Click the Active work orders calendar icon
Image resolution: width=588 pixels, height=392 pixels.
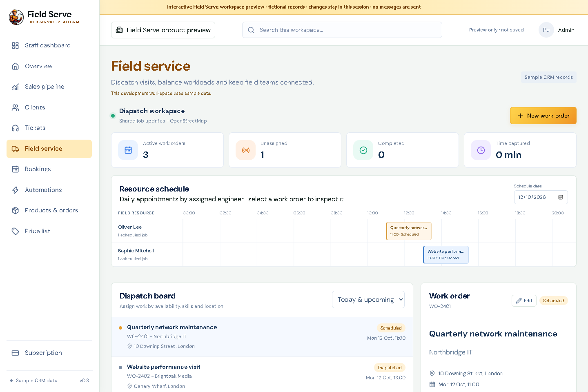point(128,150)
